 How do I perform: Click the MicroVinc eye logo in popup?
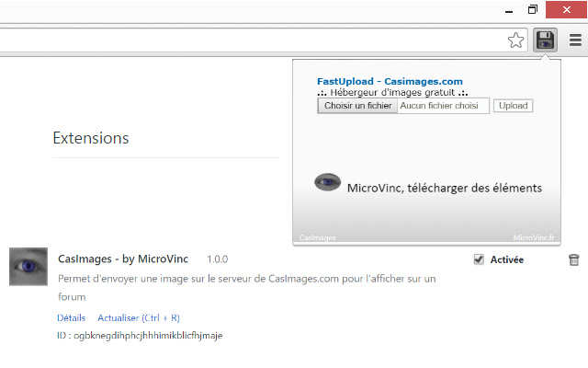click(327, 182)
